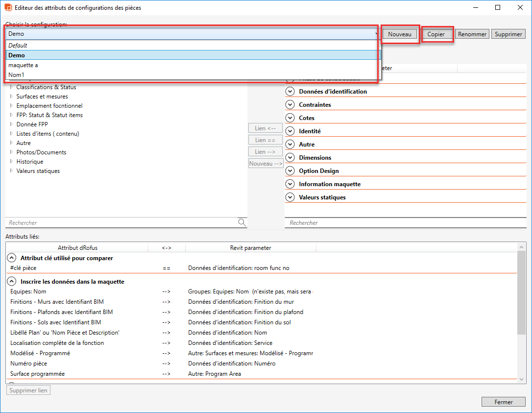The image size is (532, 413).
Task: Expand the Photos/Documents tree node
Action: (x=11, y=152)
